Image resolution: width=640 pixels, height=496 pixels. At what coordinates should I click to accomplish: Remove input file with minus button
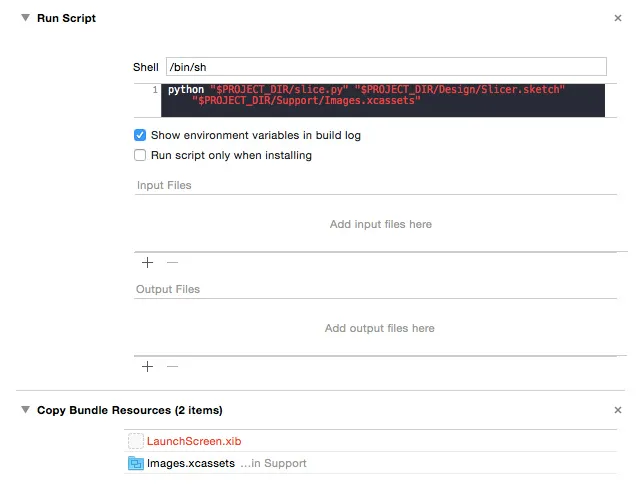[x=172, y=262]
